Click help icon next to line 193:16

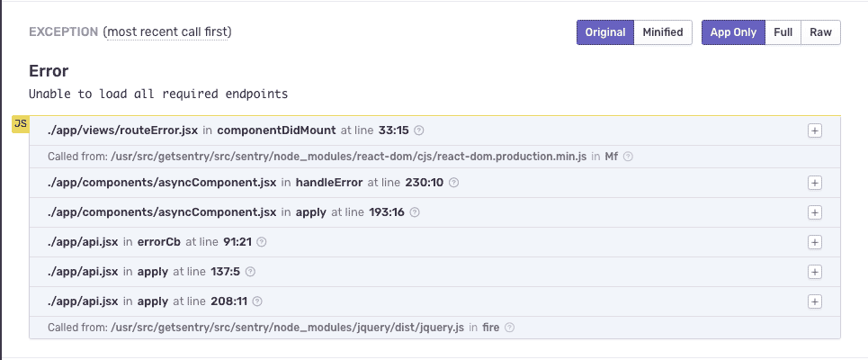point(414,212)
